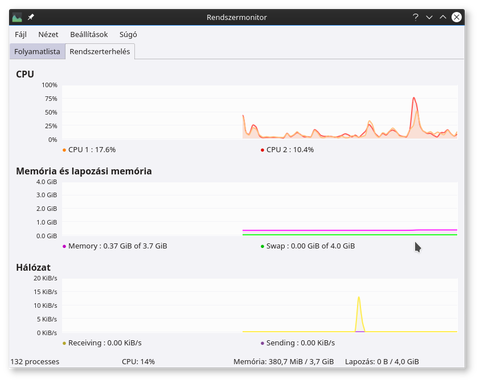
Task: Select the Rendszerterhelés tab
Action: coord(100,52)
